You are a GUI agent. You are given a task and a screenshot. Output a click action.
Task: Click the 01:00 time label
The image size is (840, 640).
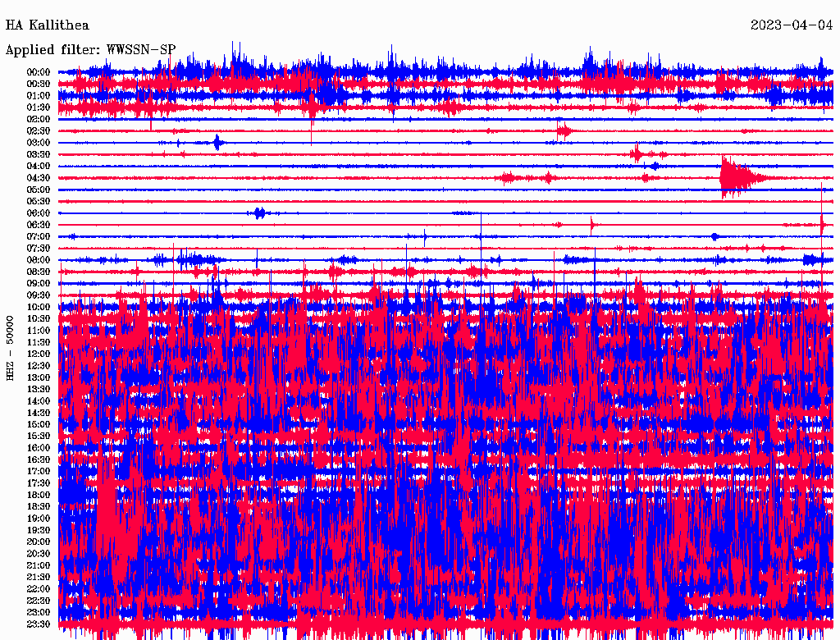pos(39,95)
